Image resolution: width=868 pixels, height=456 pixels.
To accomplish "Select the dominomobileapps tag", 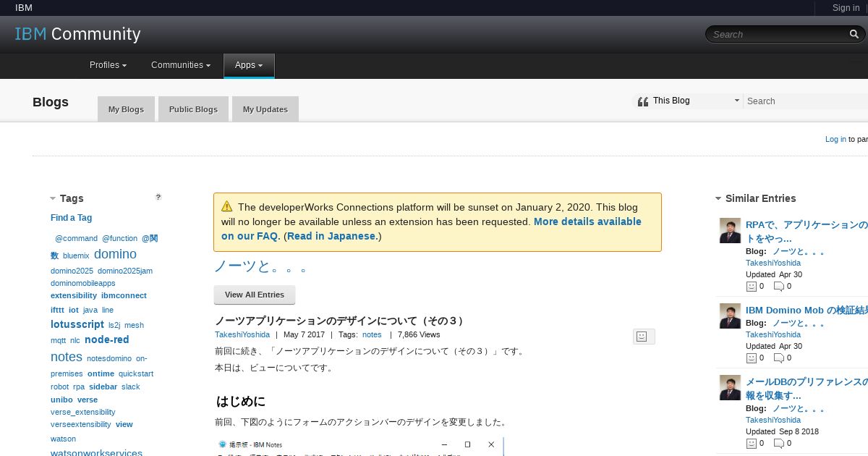I will tap(83, 283).
